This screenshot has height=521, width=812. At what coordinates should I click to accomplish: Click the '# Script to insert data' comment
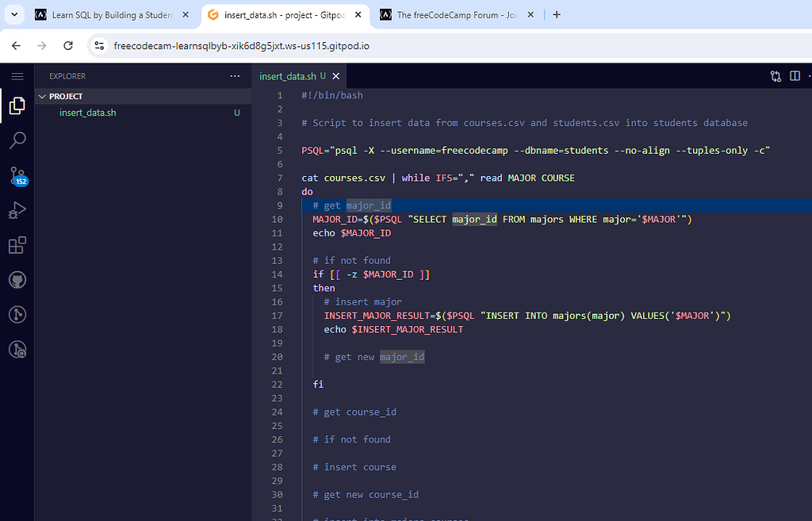coord(525,123)
